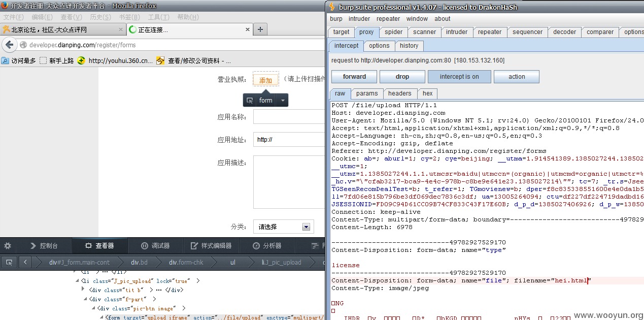The height and width of the screenshot is (320, 644).
Task: Open the window menu in Burp Suite
Action: (417, 19)
